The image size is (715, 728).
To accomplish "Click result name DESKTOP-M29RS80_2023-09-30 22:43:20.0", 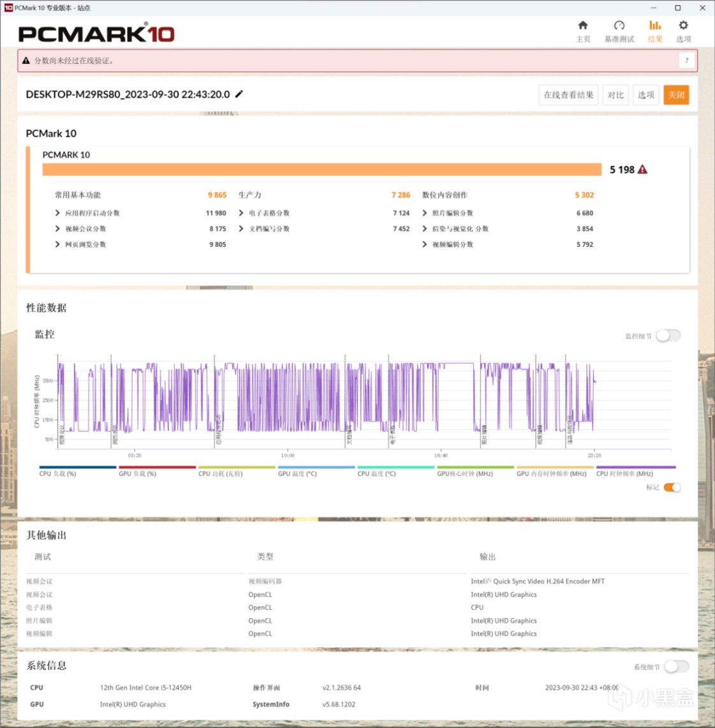I will coord(128,94).
